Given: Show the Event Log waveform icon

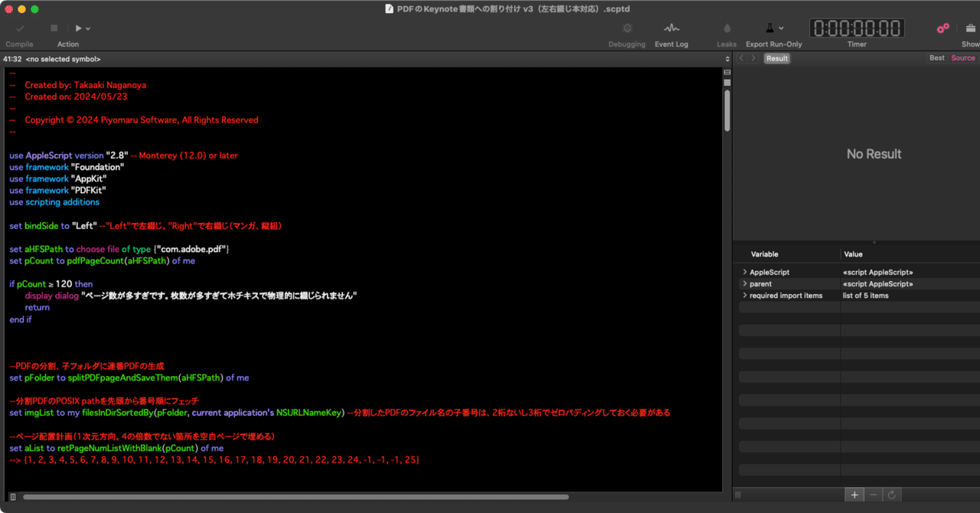Looking at the screenshot, I should tap(671, 29).
